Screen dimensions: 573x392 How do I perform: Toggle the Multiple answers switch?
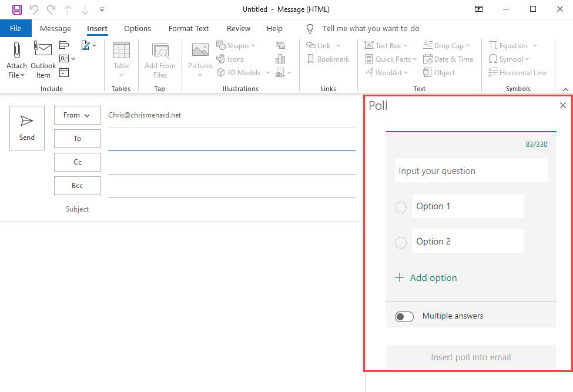click(x=404, y=316)
